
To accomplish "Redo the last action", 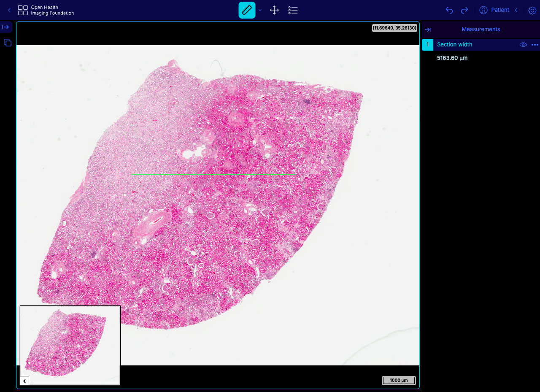I will (x=464, y=10).
